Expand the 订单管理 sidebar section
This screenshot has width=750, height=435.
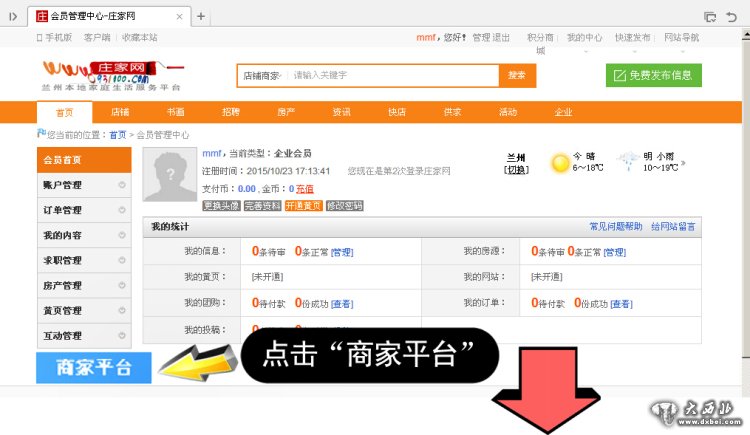pos(84,210)
